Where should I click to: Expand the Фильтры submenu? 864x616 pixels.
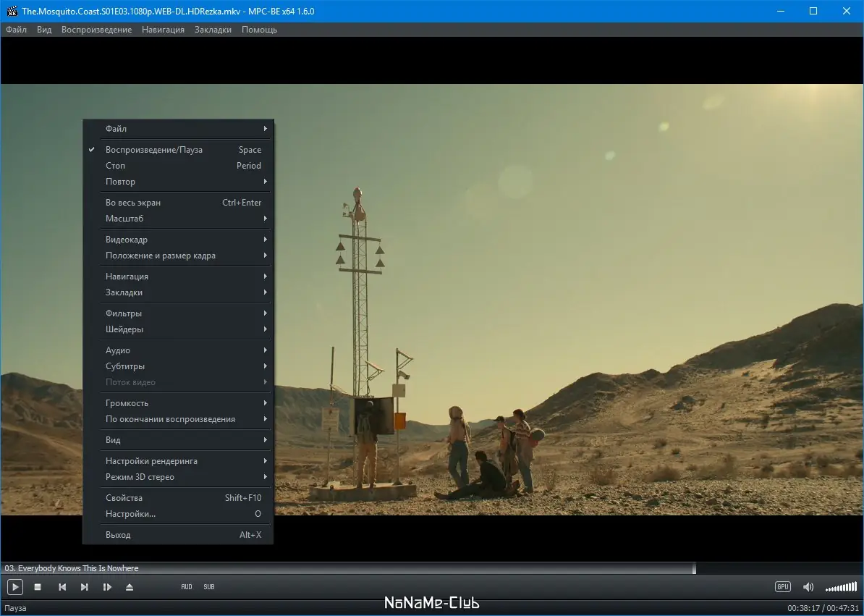coord(178,313)
